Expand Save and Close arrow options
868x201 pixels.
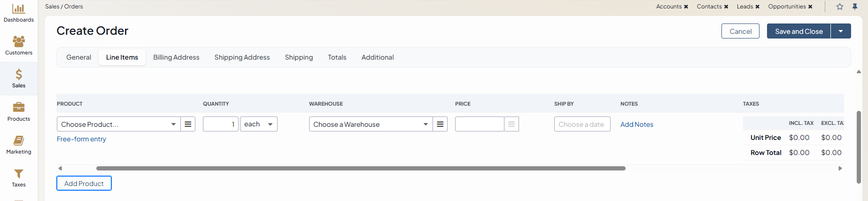click(841, 31)
